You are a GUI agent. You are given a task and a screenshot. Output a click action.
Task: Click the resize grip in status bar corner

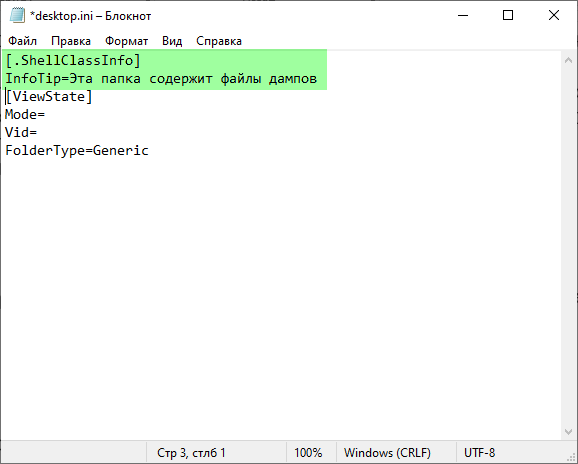coord(571,457)
